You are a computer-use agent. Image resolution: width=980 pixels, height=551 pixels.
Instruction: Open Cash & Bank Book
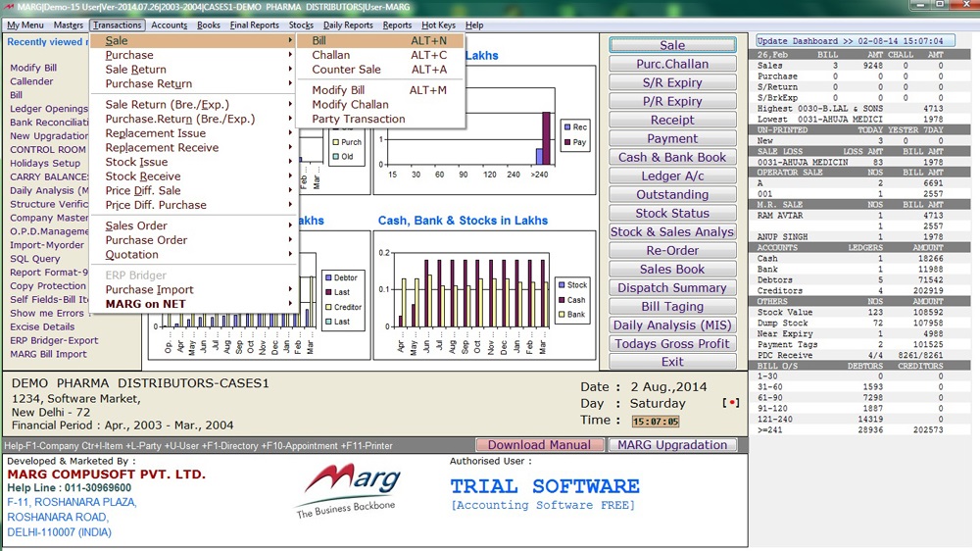click(672, 157)
